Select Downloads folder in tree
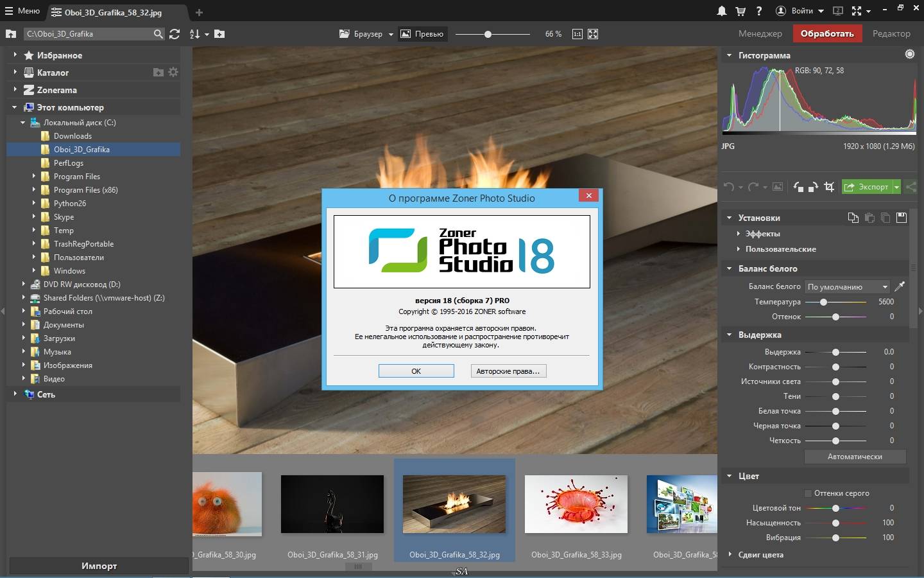 tap(73, 136)
